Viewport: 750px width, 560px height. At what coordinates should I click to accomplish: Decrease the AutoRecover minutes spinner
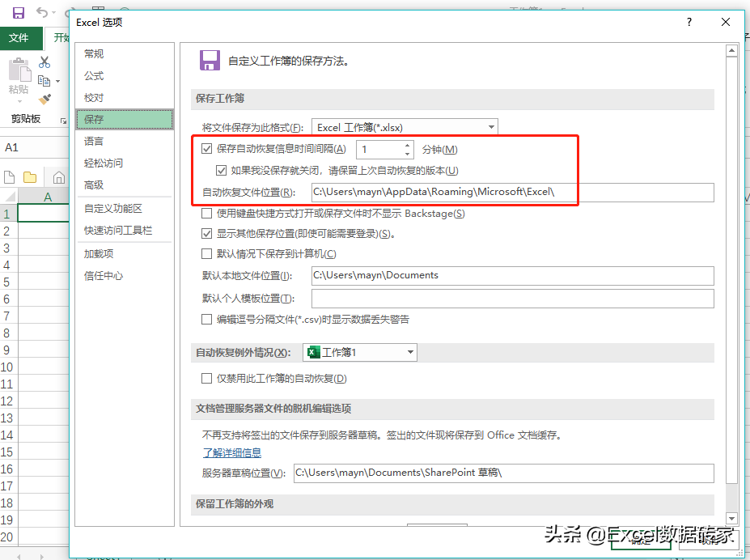click(407, 154)
